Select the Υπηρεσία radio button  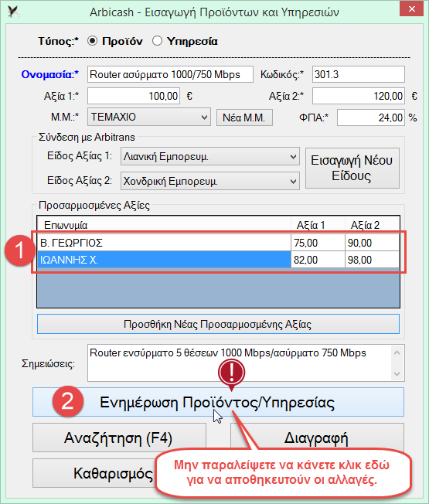click(x=157, y=41)
